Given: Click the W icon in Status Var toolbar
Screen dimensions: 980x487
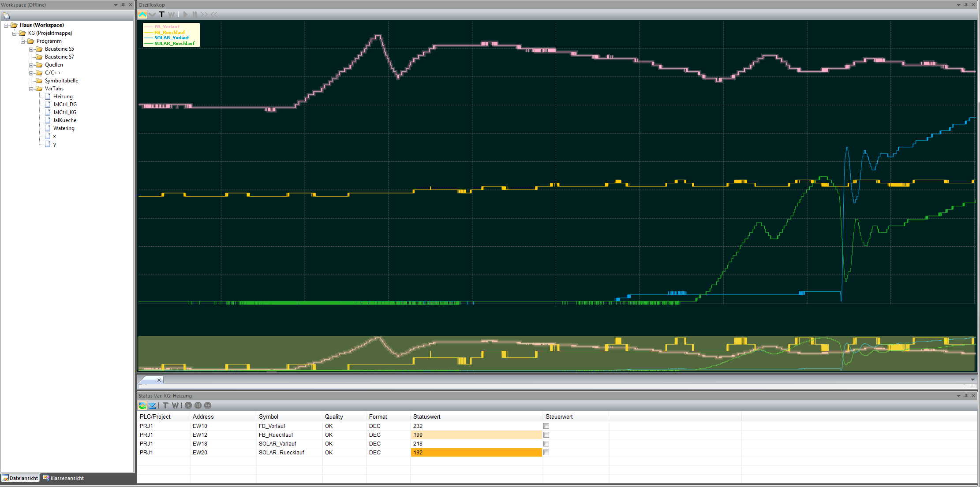Looking at the screenshot, I should pos(175,405).
